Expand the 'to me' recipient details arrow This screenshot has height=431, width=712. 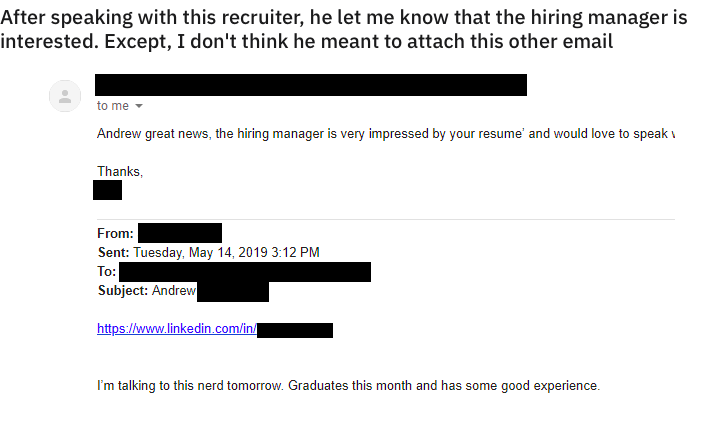click(139, 106)
